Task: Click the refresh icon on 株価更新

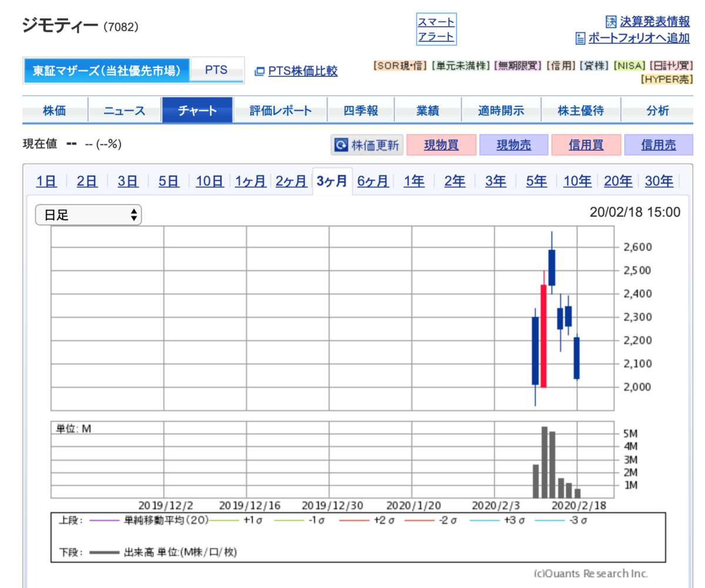Action: (340, 145)
